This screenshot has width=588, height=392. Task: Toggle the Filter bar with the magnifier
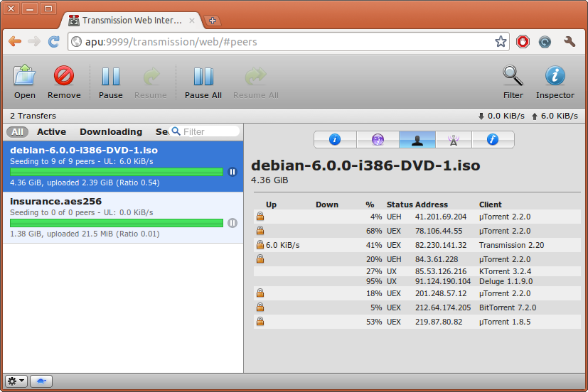point(513,82)
